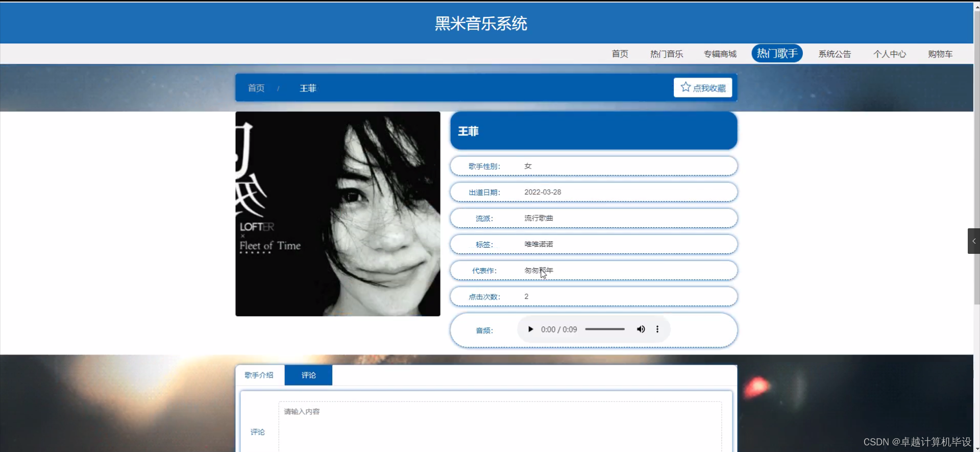Viewport: 980px width, 452px height.
Task: Click the audio time display 0:00 / 0:09
Action: coord(559,329)
